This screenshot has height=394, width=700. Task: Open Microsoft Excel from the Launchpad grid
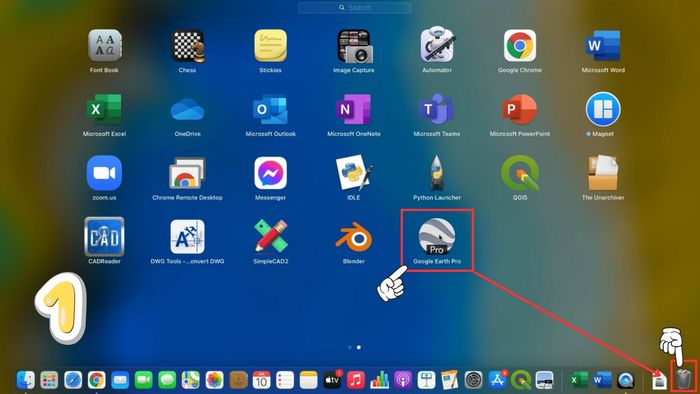104,109
